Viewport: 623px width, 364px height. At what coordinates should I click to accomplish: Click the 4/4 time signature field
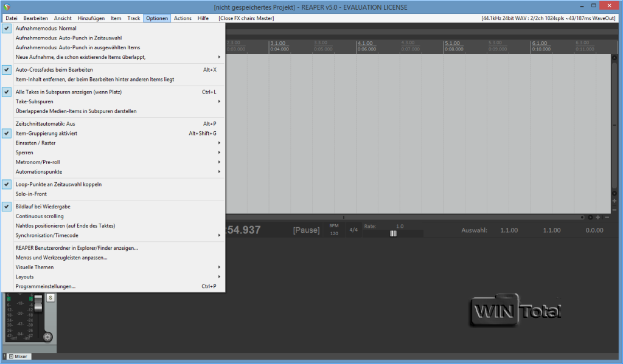coord(353,230)
